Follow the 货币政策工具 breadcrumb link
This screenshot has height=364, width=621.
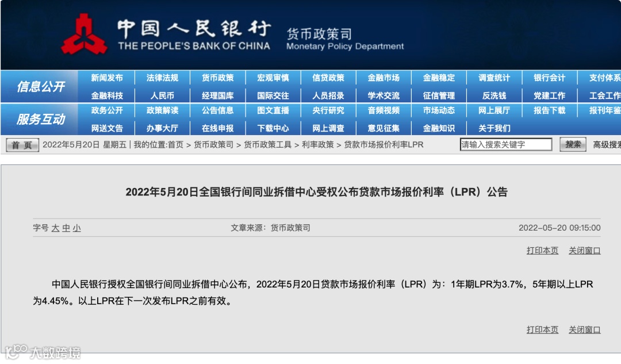(x=268, y=144)
